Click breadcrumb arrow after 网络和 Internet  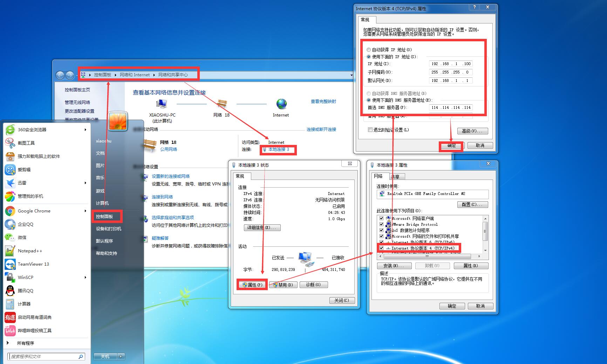point(154,75)
